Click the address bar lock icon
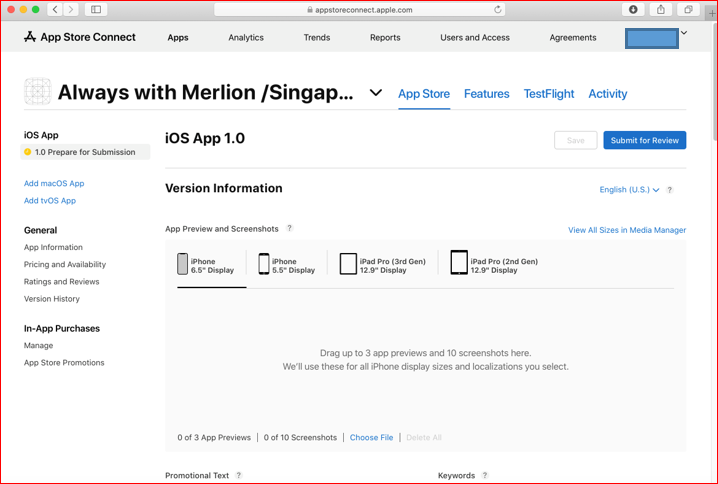 point(310,10)
